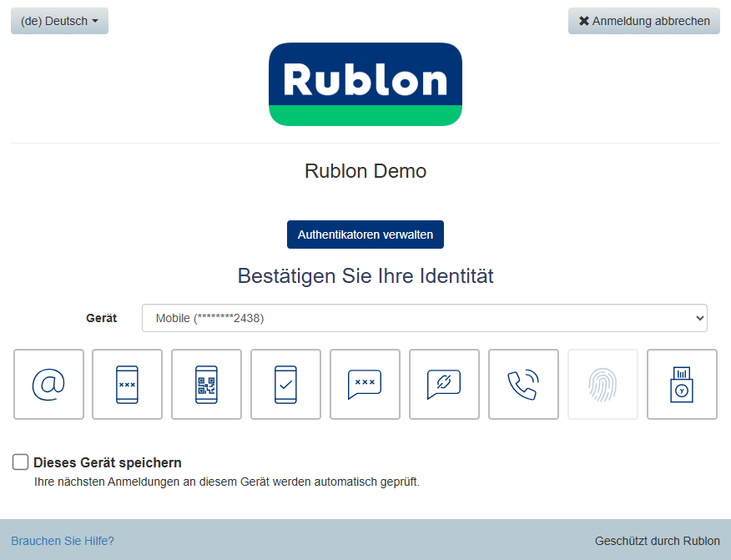This screenshot has width=731, height=560.
Task: Choose SMS passcode speech bubble icon
Action: [x=365, y=384]
